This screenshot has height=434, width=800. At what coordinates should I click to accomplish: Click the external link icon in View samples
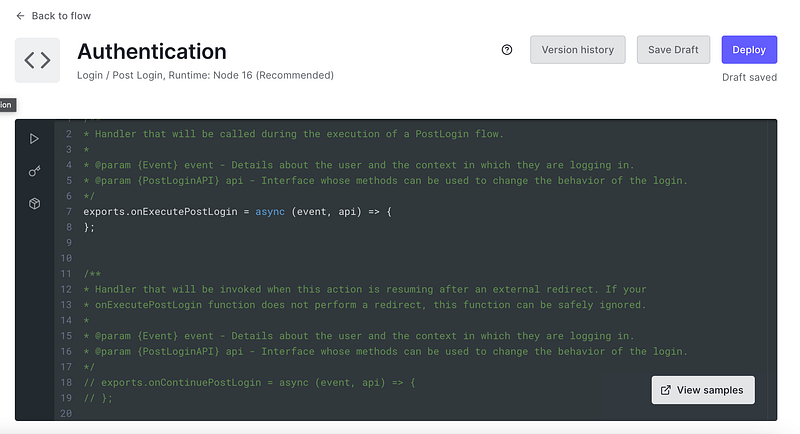pos(666,390)
